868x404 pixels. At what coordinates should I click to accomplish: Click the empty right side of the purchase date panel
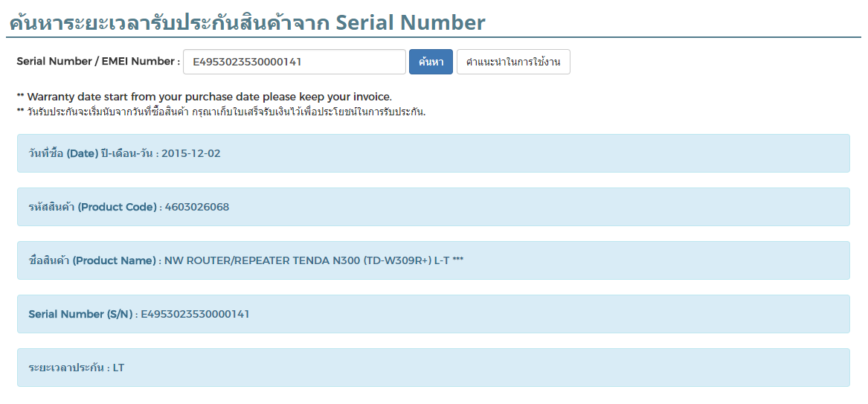click(632, 153)
